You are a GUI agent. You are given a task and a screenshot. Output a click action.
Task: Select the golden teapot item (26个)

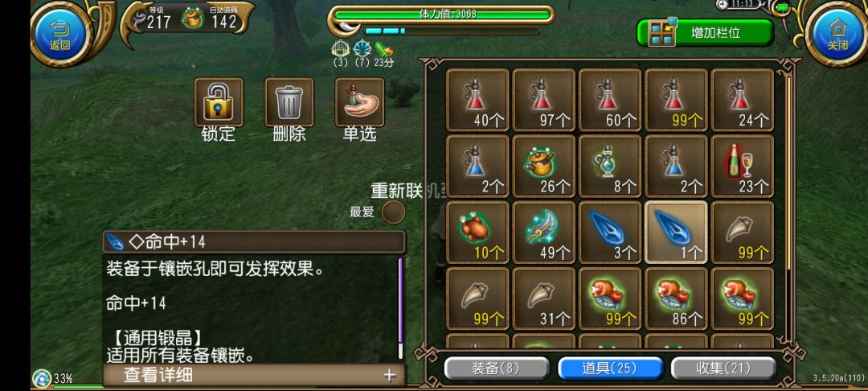pyautogui.click(x=543, y=166)
